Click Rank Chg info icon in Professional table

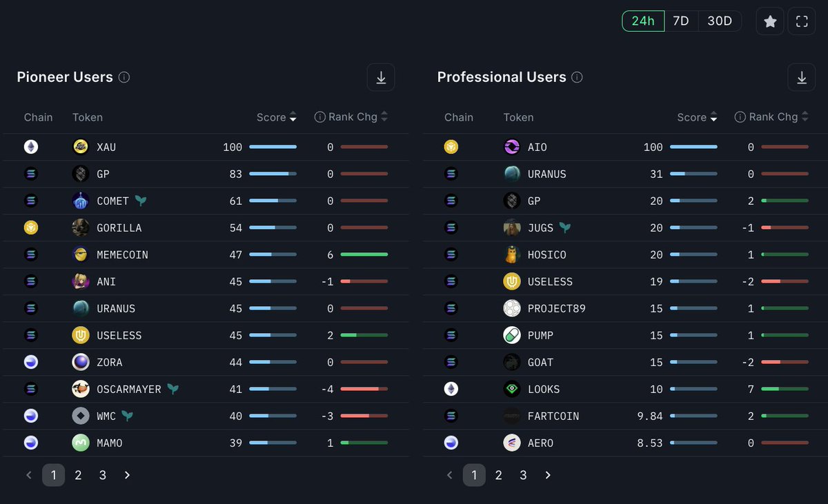coord(740,117)
